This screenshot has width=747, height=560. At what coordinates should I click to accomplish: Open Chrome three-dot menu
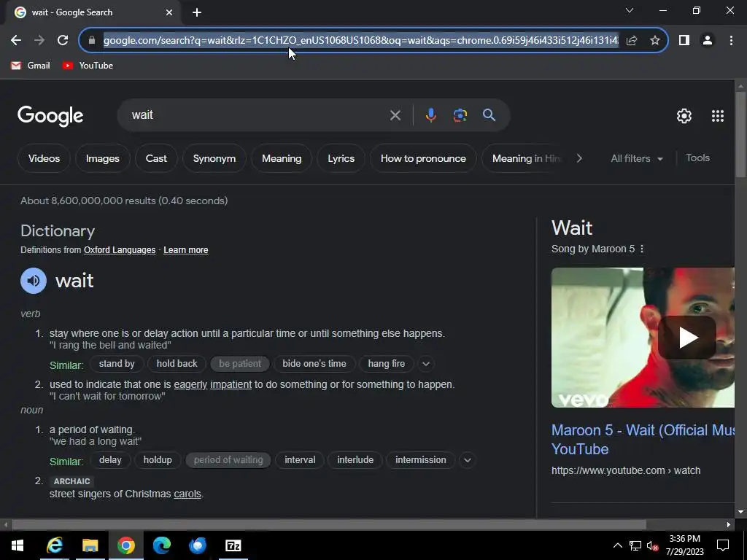coord(731,41)
